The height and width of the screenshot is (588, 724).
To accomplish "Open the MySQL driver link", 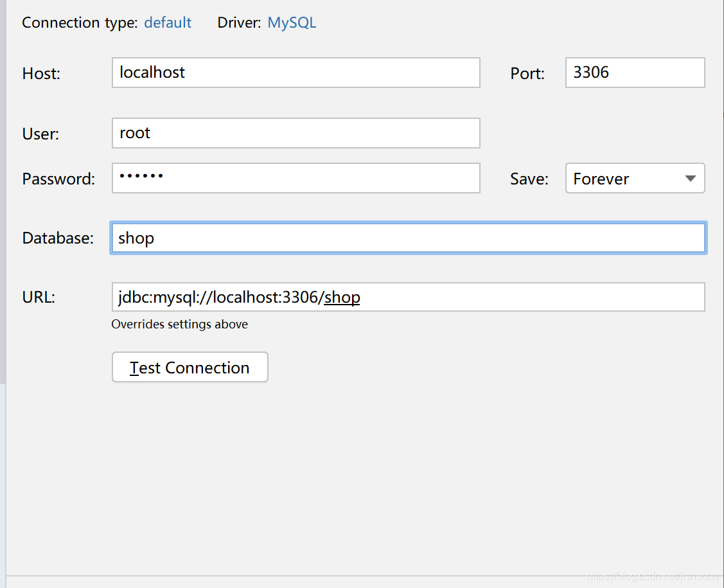I will click(x=292, y=23).
